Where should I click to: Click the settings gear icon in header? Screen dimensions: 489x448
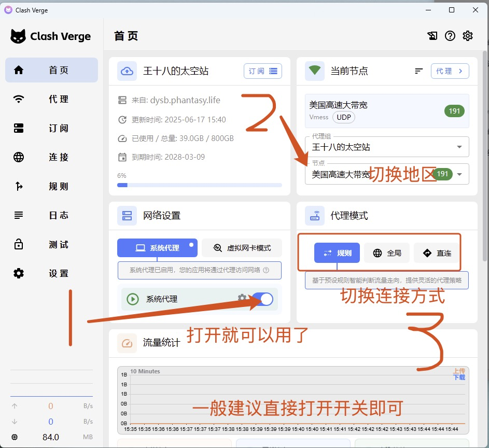pyautogui.click(x=467, y=36)
